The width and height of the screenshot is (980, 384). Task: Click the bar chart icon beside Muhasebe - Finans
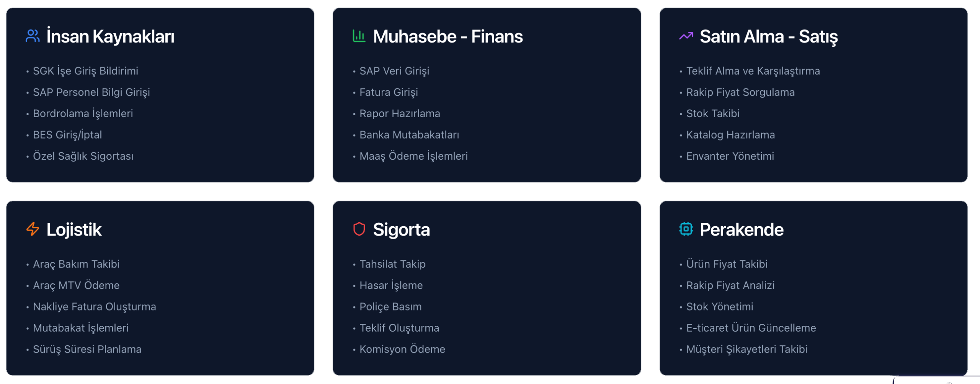point(359,36)
